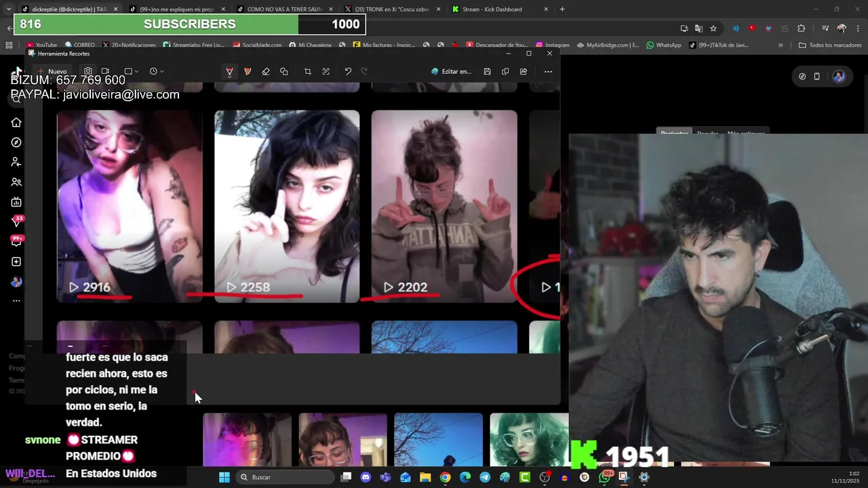868x488 pixels.
Task: Open Mi Chavaleria bookmark
Action: point(310,45)
